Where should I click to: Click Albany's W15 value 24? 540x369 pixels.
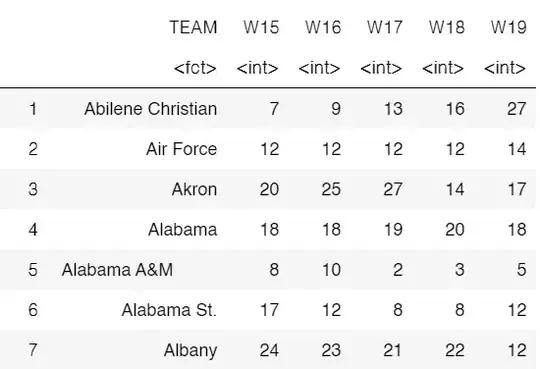(269, 350)
